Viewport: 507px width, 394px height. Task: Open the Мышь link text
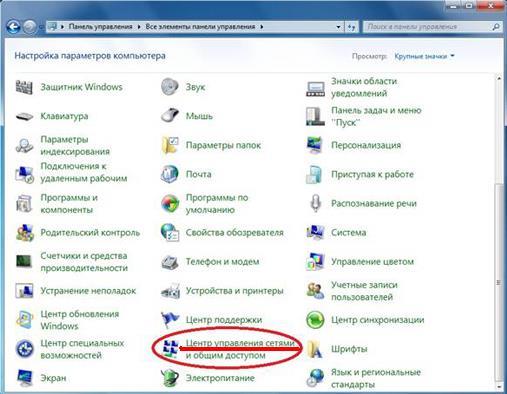coord(199,116)
